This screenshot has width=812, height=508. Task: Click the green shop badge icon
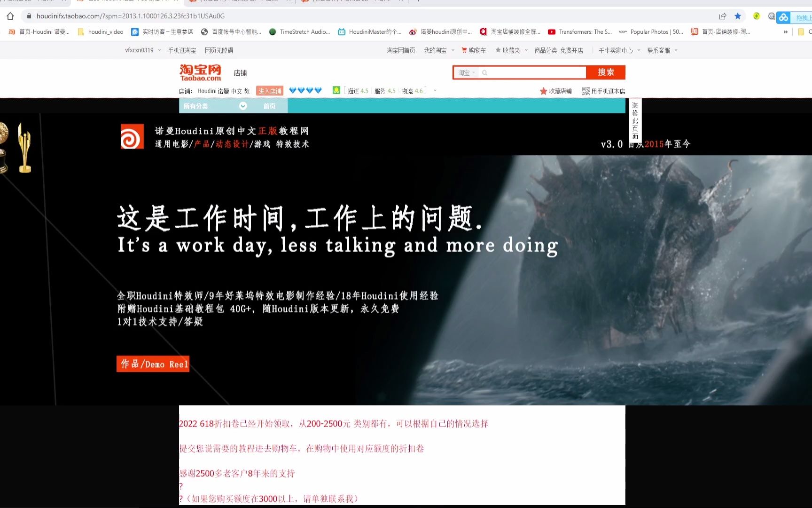click(336, 90)
